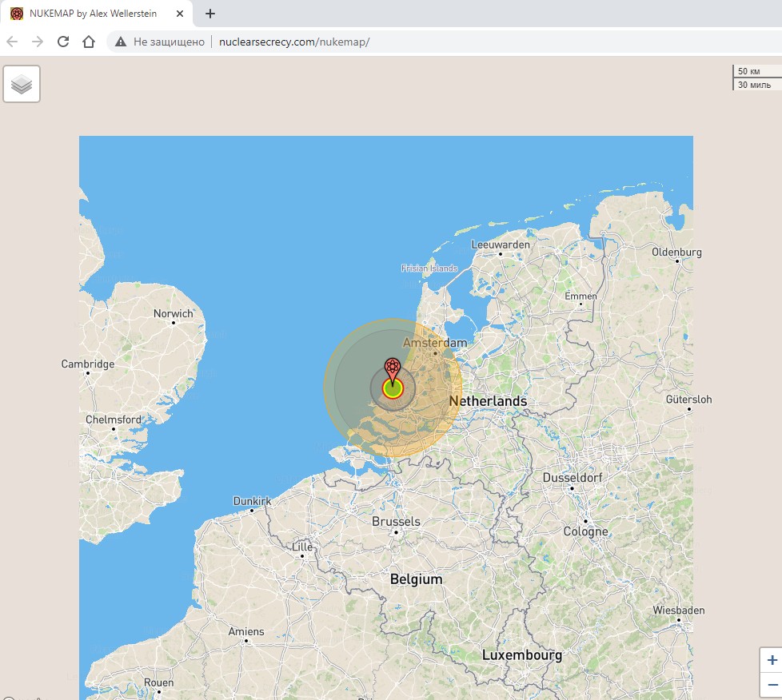Click the not-secure warning triangle icon
Viewport: 782px width, 700px height.
pos(121,42)
